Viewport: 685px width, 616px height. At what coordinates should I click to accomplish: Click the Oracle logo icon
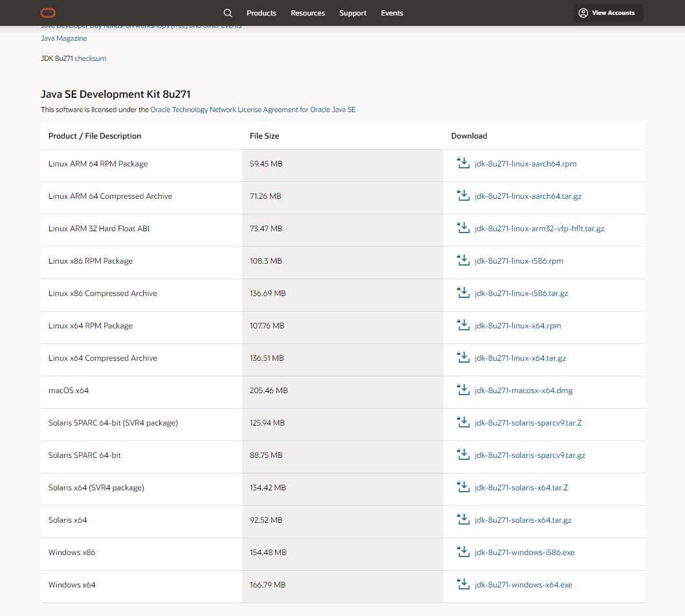[x=48, y=13]
